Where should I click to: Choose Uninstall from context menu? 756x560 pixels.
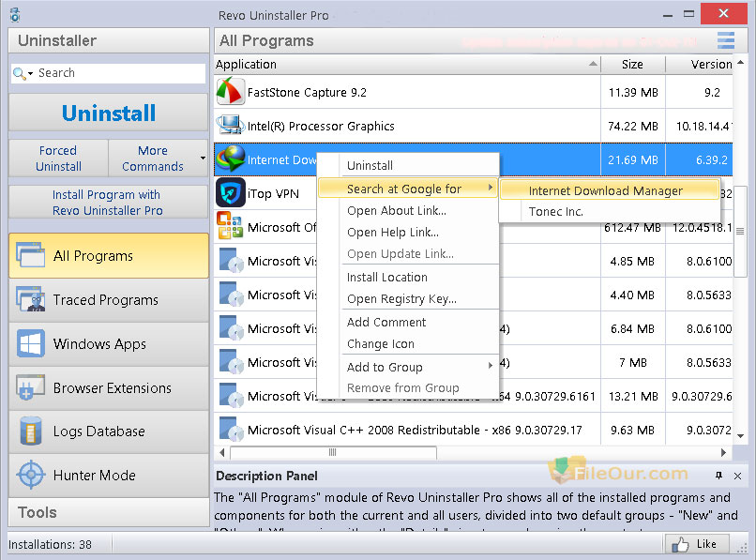coord(370,165)
